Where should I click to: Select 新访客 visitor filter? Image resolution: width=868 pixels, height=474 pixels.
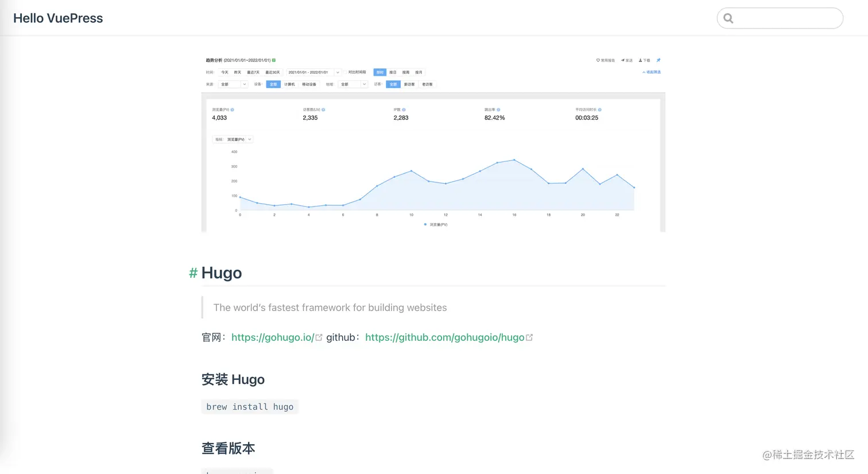point(409,84)
